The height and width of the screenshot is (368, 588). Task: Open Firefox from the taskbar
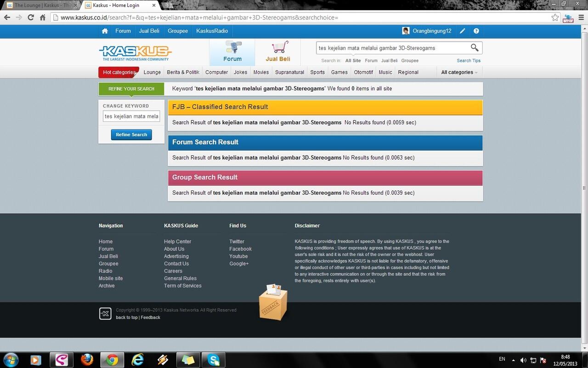coord(87,359)
